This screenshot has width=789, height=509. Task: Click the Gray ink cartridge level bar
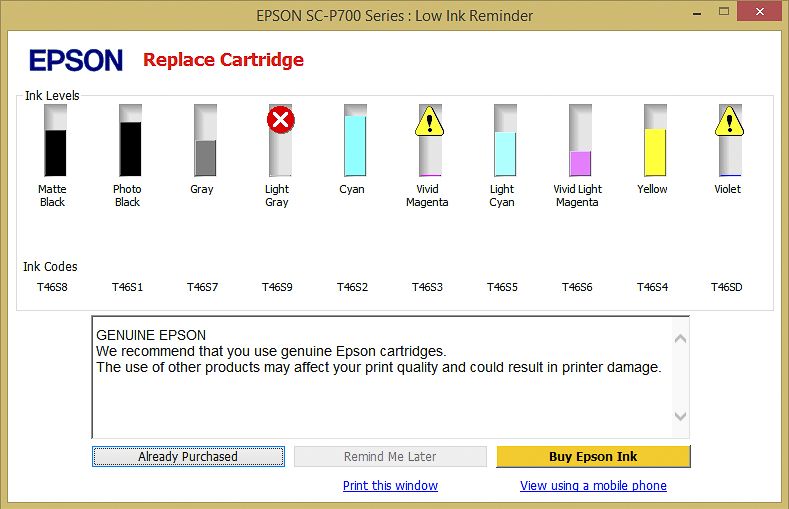[205, 141]
